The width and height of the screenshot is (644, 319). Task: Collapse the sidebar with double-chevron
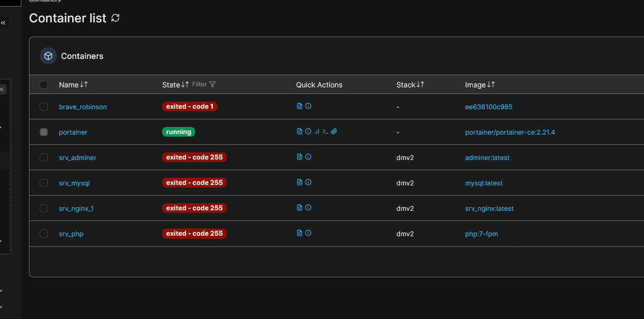(x=3, y=23)
